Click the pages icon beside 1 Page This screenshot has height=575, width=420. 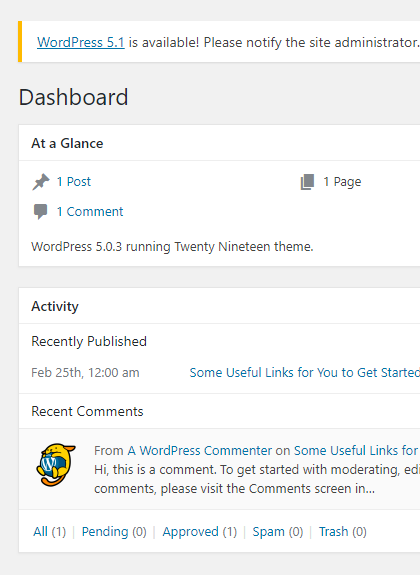307,182
